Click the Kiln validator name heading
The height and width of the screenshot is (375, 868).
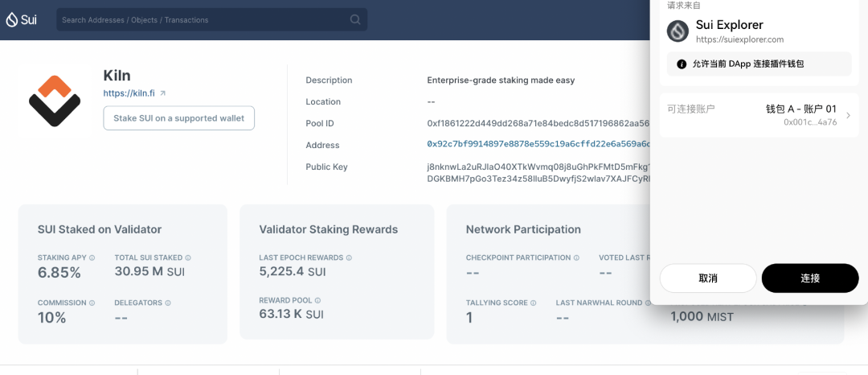tap(117, 76)
